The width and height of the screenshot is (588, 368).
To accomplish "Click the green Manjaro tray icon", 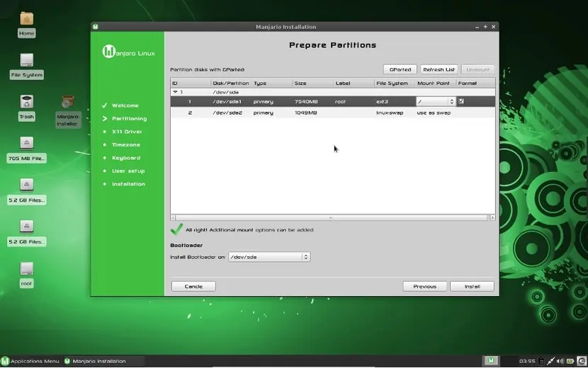I will (x=491, y=361).
